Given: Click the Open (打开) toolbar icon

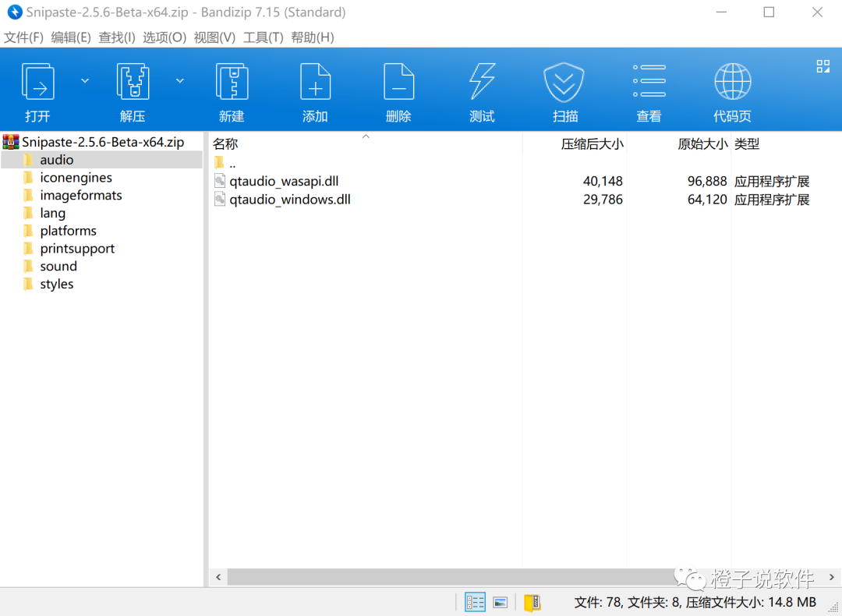Looking at the screenshot, I should [x=37, y=82].
